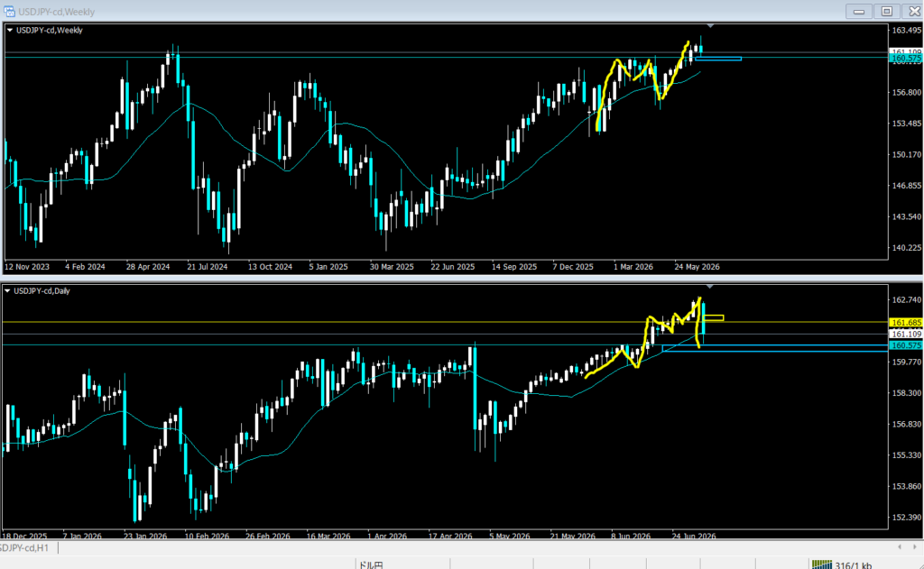Click the 140.225 price scale label
Image resolution: width=924 pixels, height=569 pixels.
(906, 248)
